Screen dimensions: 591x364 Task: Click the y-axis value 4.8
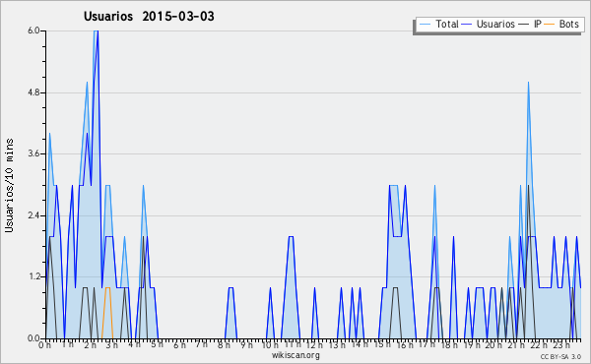(33, 92)
